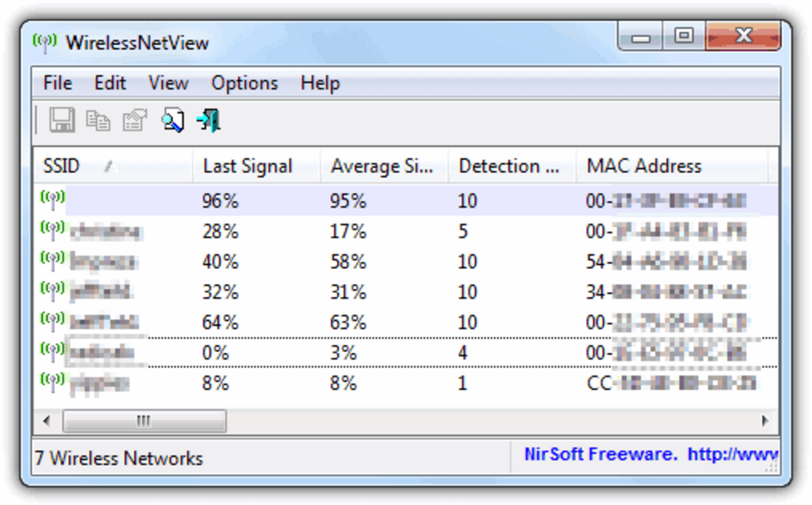Sort networks by MAC Address column
This screenshot has width=812, height=505.
(644, 165)
